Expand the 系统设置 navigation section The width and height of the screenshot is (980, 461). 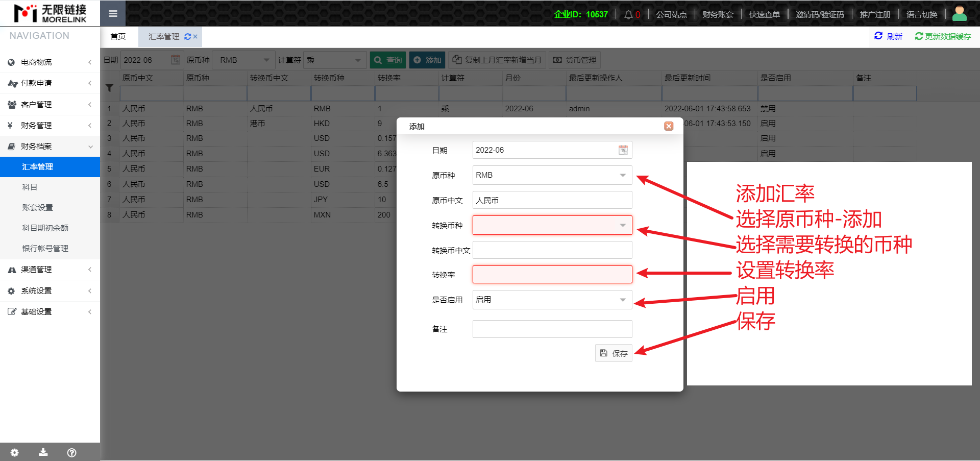coord(50,291)
